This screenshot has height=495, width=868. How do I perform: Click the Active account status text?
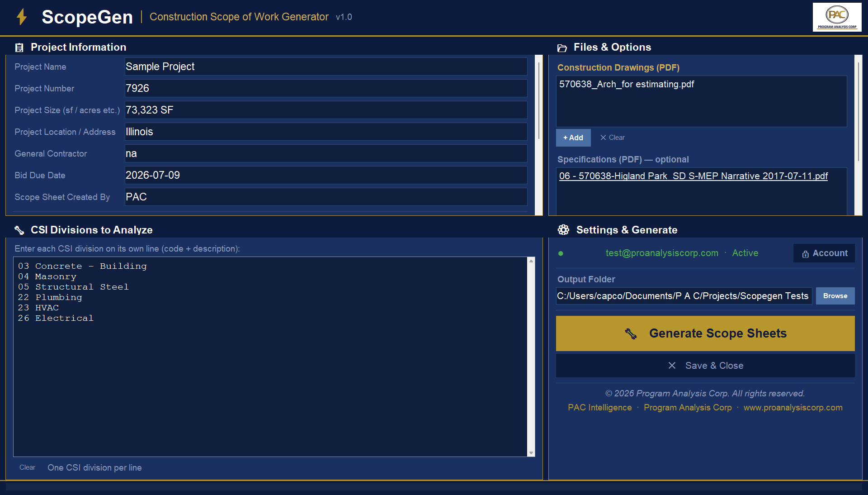[x=745, y=253]
